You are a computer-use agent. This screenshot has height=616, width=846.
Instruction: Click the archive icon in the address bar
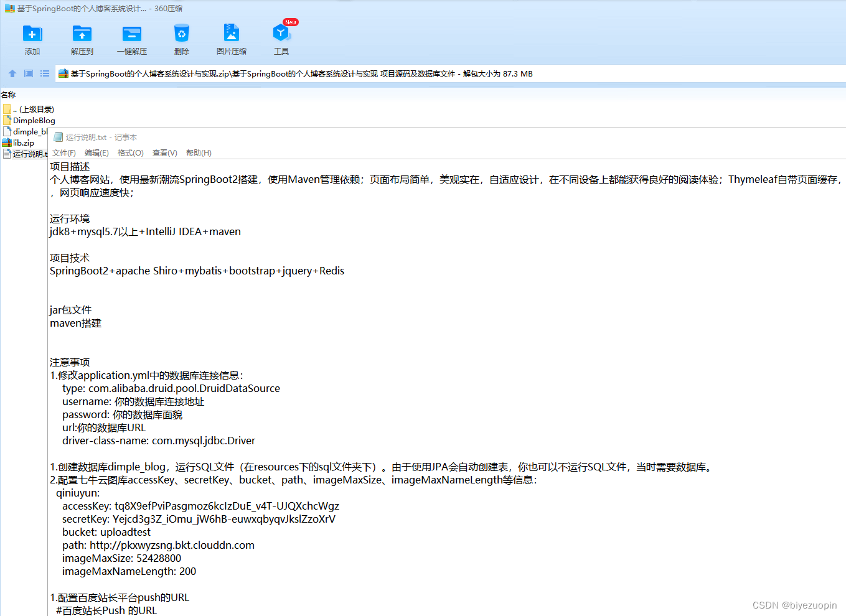[63, 73]
